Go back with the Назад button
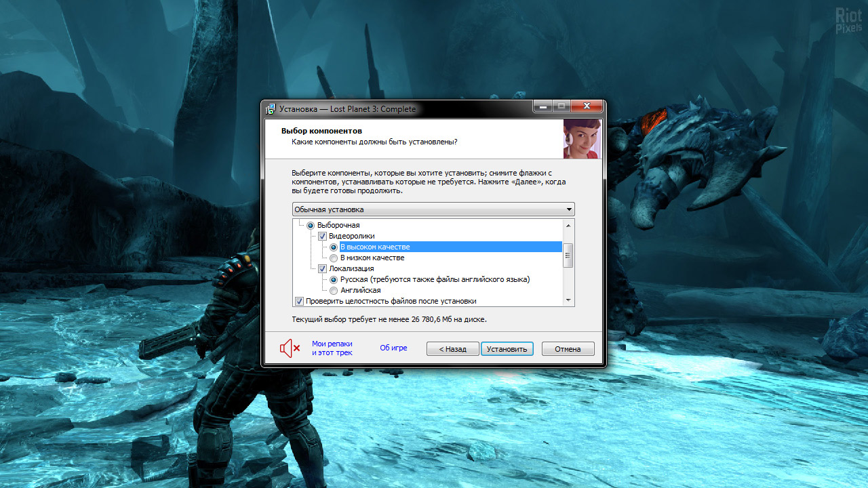 pos(452,349)
